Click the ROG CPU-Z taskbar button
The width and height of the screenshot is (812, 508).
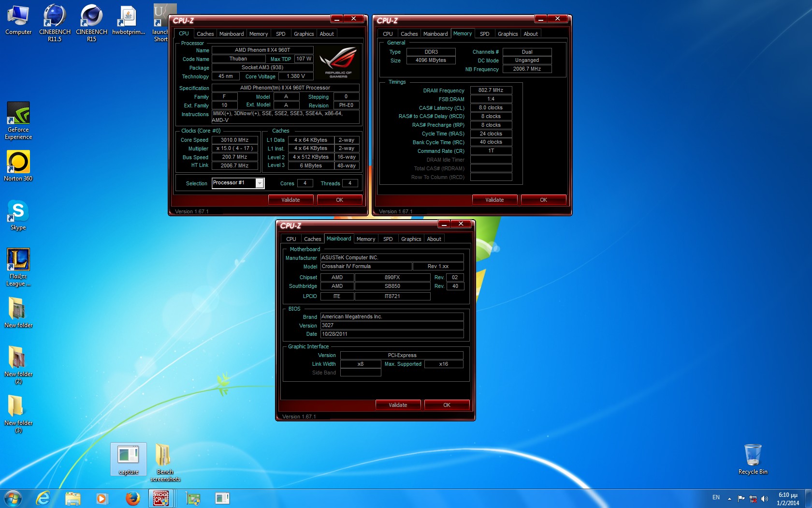(161, 498)
